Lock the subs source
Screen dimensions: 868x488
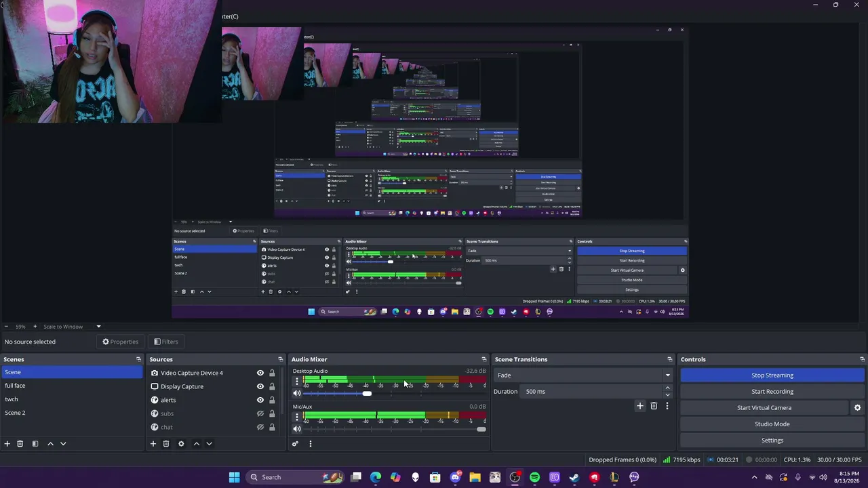[272, 413]
